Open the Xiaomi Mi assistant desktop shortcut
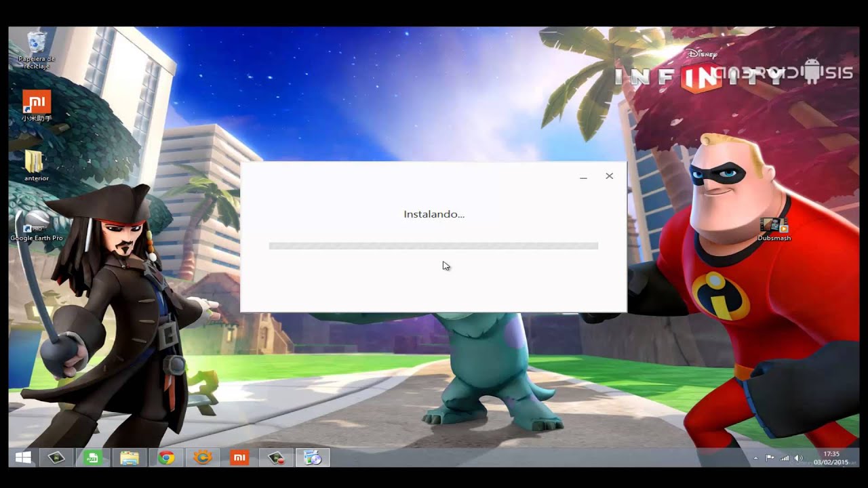This screenshot has width=868, height=488. click(37, 106)
